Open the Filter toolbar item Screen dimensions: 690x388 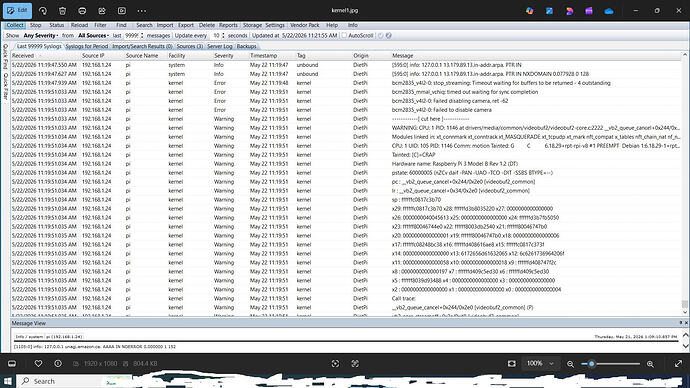pyautogui.click(x=100, y=26)
